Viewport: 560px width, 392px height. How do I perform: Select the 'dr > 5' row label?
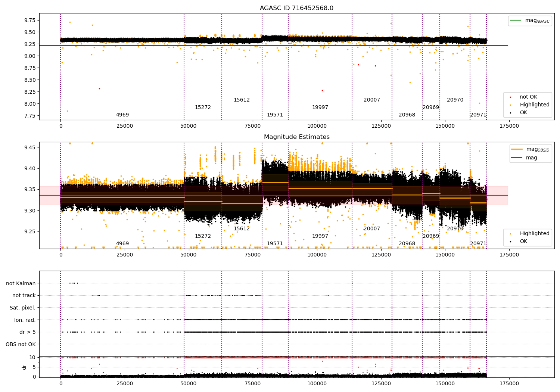[28, 332]
